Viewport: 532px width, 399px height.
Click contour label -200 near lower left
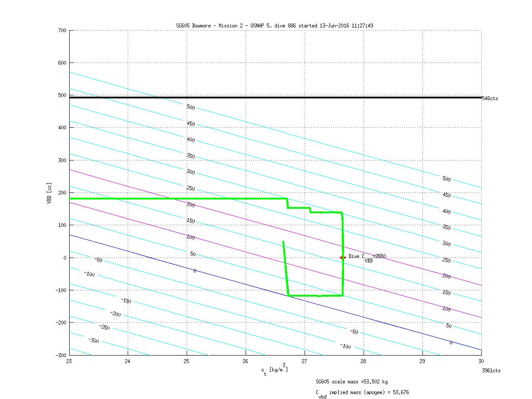pos(116,314)
